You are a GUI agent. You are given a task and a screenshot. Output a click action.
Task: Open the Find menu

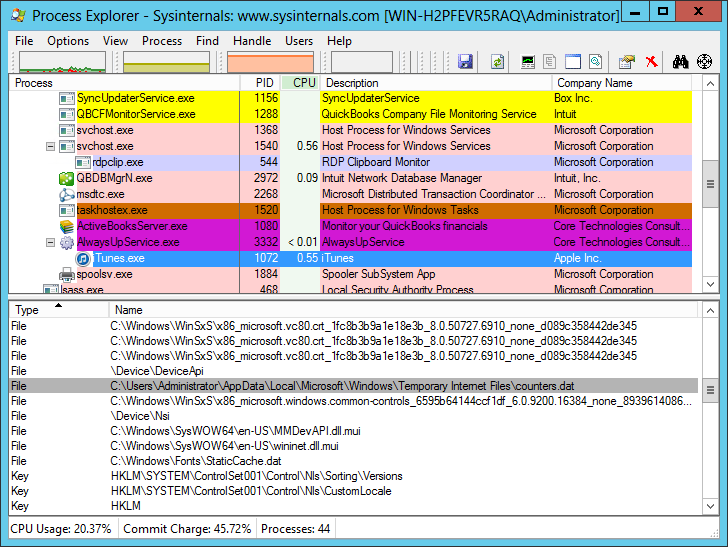point(207,41)
